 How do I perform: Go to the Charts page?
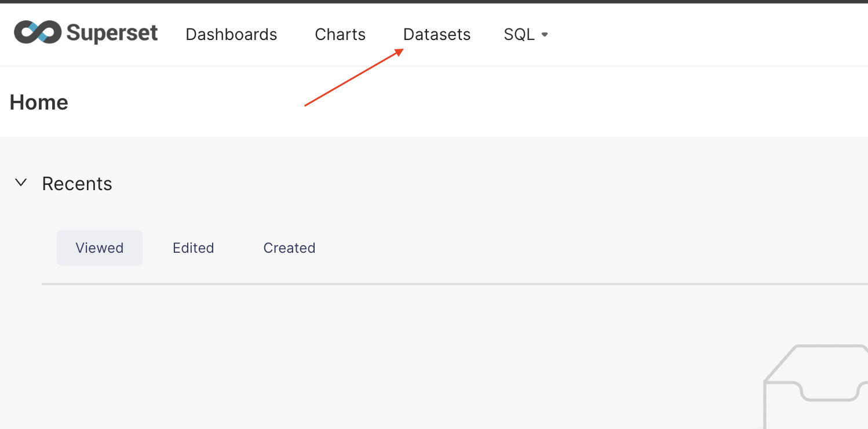point(340,35)
